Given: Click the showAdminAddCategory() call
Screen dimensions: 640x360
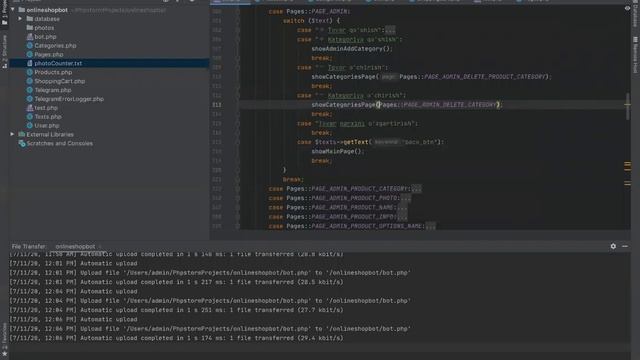Looking at the screenshot, I should pyautogui.click(x=351, y=49).
